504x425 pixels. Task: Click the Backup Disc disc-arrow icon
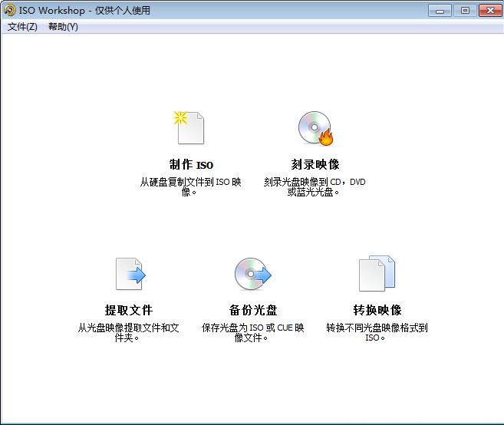[x=253, y=274]
